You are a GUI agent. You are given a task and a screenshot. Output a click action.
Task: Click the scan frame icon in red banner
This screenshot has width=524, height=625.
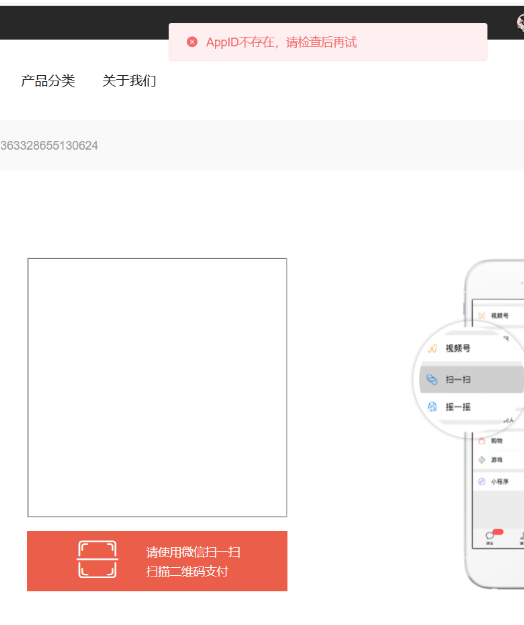point(97,559)
